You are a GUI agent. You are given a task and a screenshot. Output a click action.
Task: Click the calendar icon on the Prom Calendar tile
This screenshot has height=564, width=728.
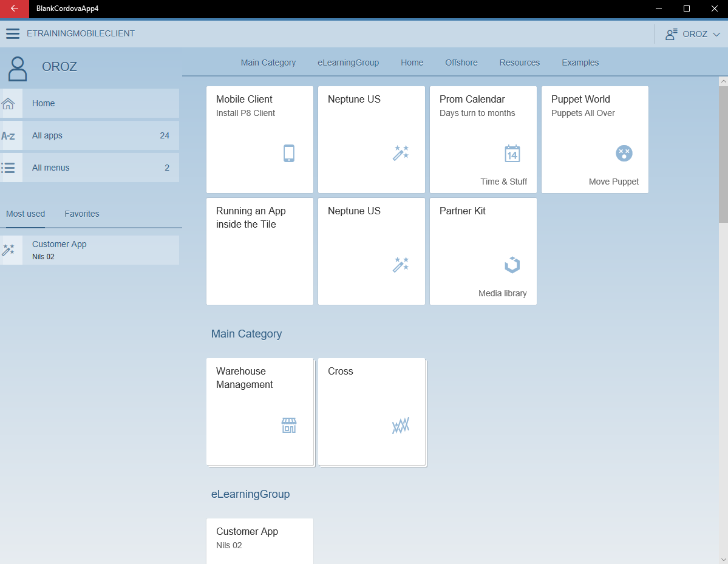coord(512,154)
